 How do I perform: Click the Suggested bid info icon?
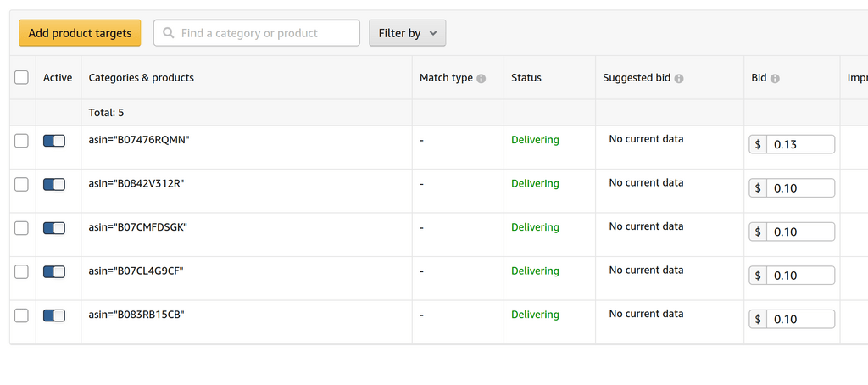coord(679,79)
